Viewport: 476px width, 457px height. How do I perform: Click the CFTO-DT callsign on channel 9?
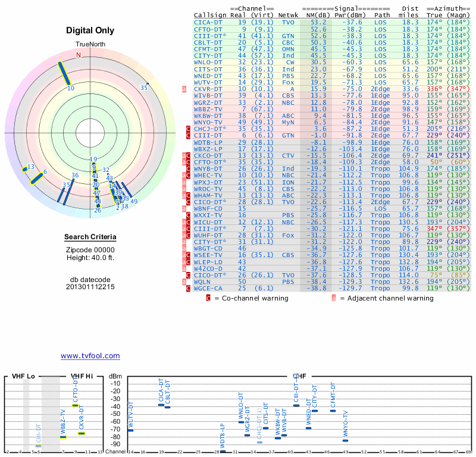tap(209, 29)
